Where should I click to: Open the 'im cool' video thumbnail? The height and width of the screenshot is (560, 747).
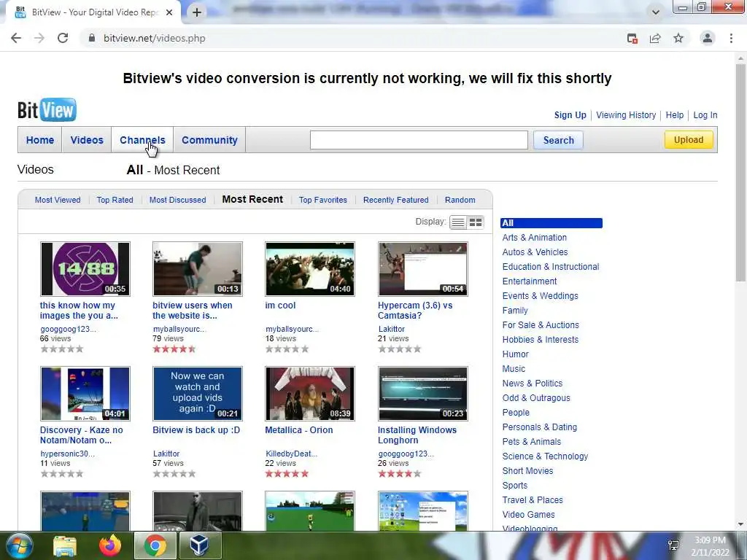310,269
